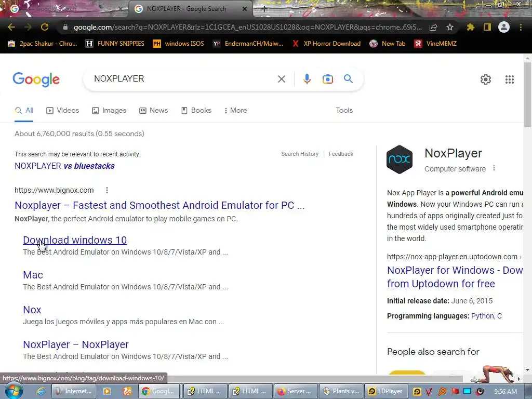Go back using the browser back arrow
Viewport: 532px width, 399px height.
pos(11,27)
